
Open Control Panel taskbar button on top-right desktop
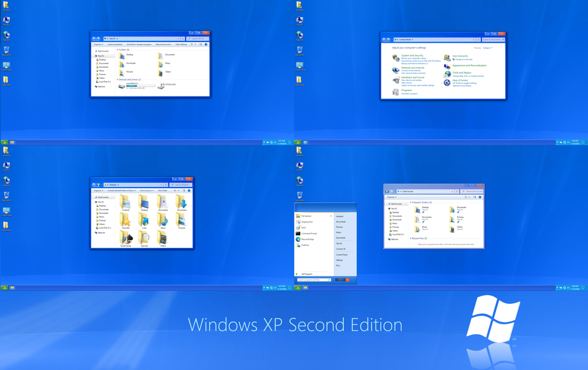point(305,142)
